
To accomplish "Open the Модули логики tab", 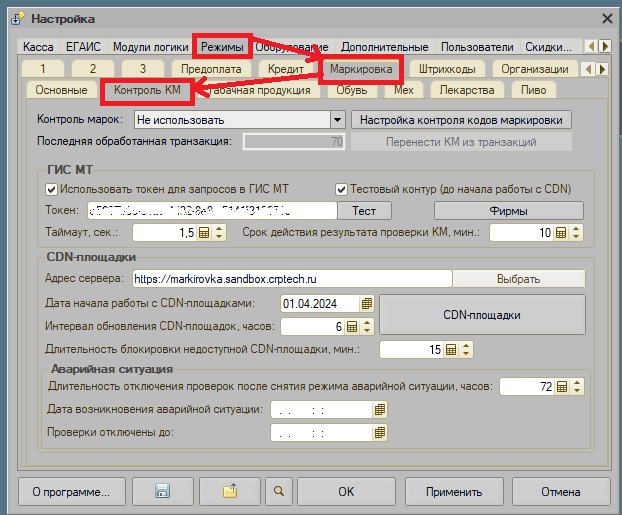I will [x=150, y=47].
